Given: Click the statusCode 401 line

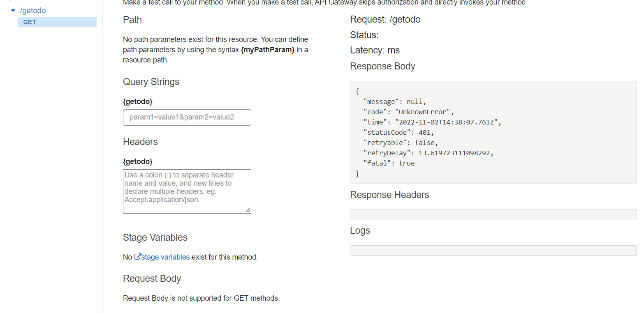Looking at the screenshot, I should [x=398, y=132].
